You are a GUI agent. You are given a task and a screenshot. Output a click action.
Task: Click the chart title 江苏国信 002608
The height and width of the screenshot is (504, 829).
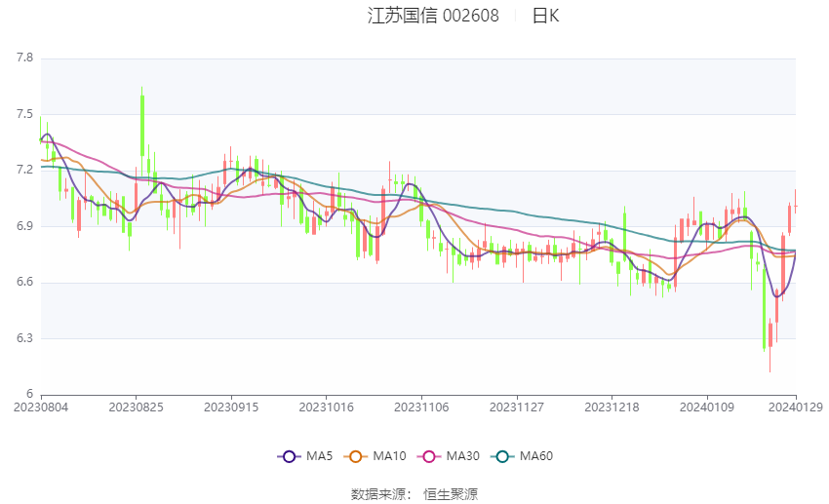(433, 16)
